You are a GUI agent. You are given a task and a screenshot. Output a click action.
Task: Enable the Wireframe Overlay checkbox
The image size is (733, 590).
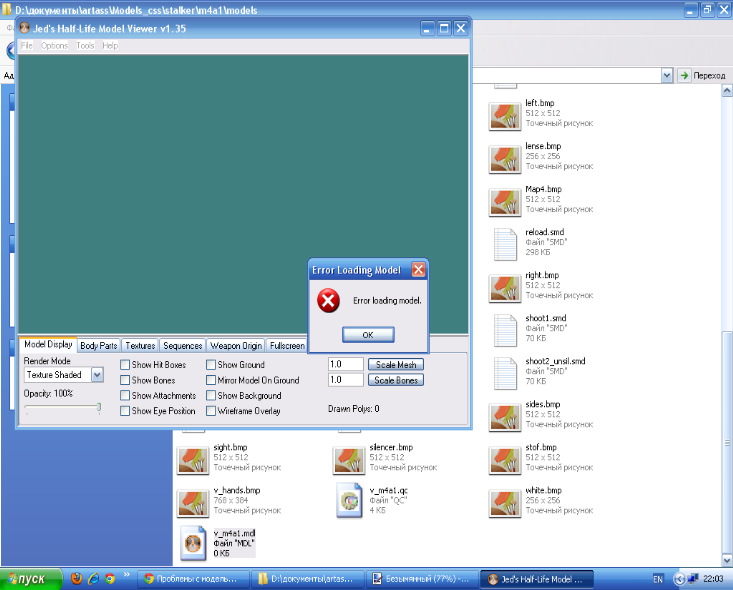point(211,411)
